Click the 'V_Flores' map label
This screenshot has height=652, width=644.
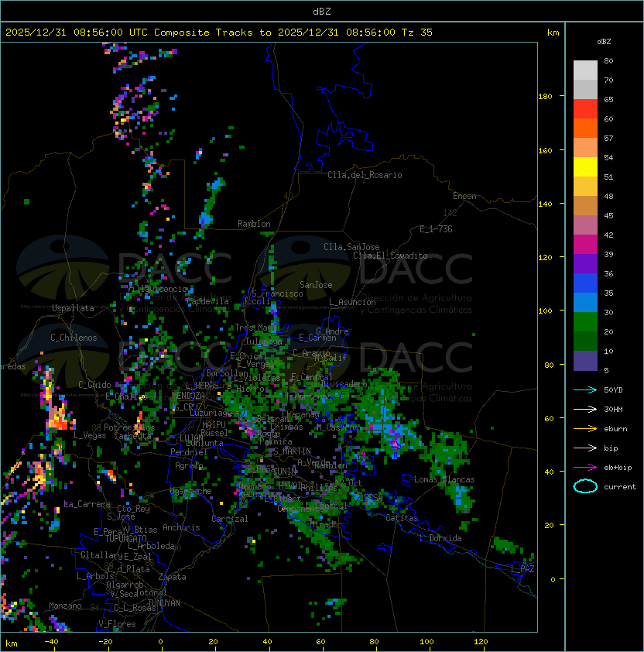(117, 624)
